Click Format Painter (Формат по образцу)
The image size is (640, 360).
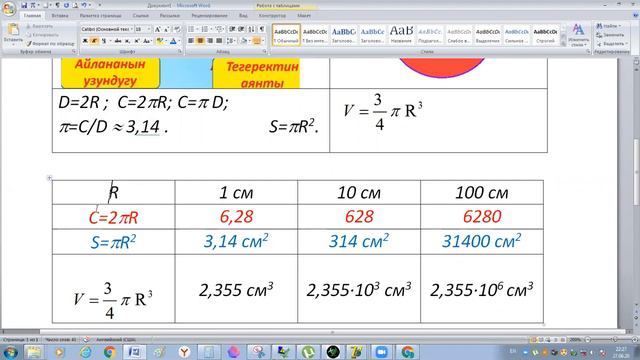[x=51, y=43]
